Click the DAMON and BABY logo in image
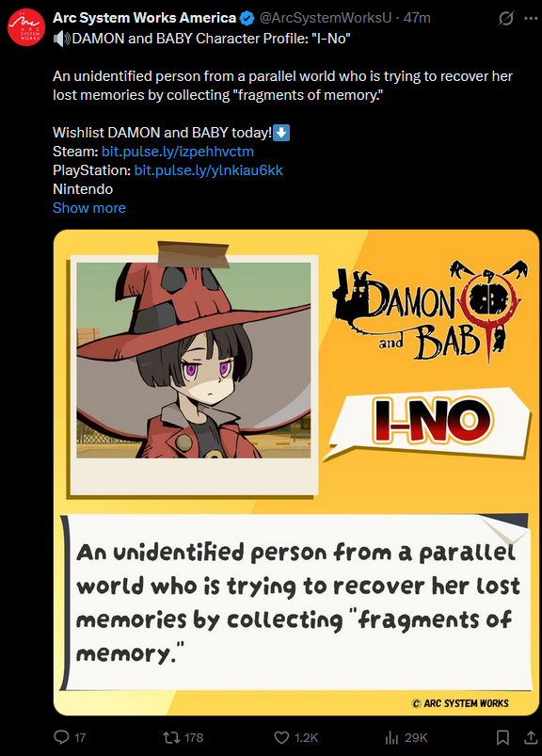This screenshot has width=542, height=756. click(430, 312)
